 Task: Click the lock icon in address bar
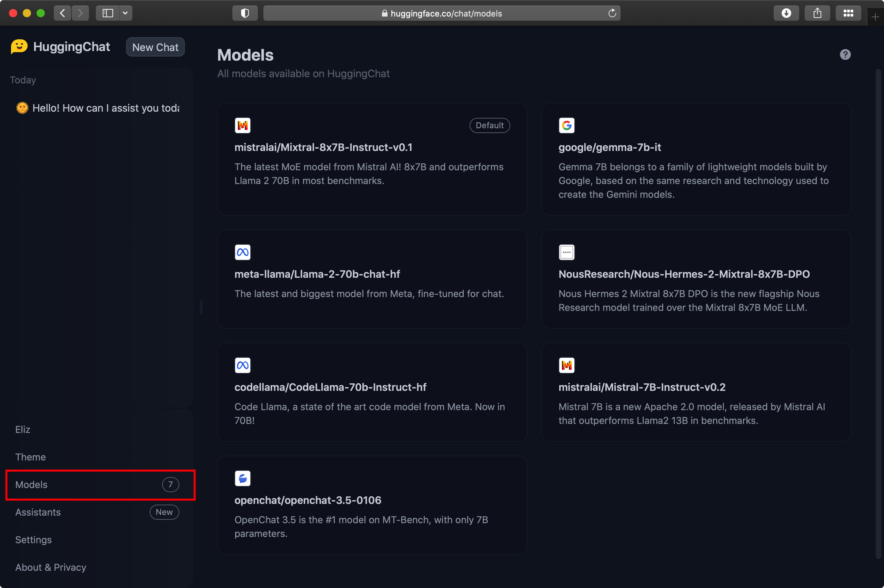point(384,13)
